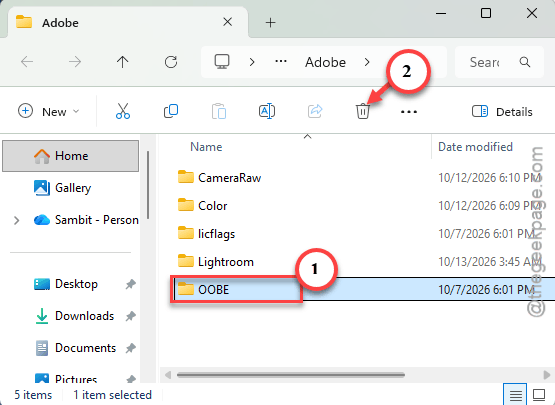
Task: Unpin Desktop using its pin icon
Action: [131, 284]
